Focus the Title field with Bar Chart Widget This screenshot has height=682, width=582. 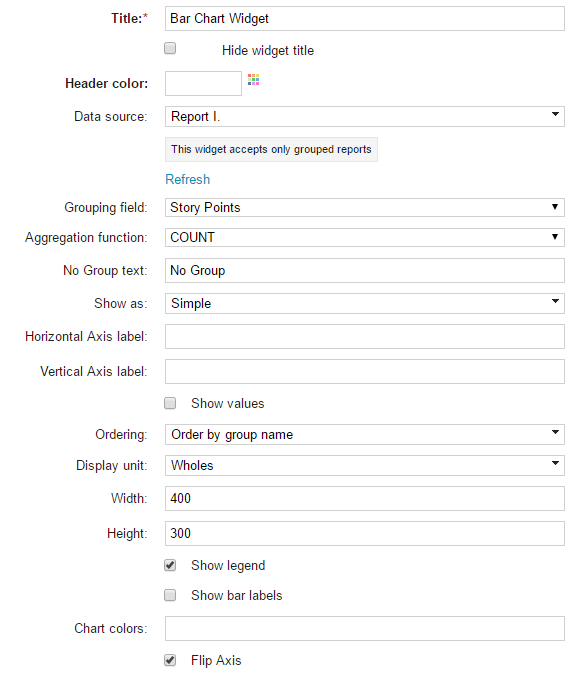[365, 19]
